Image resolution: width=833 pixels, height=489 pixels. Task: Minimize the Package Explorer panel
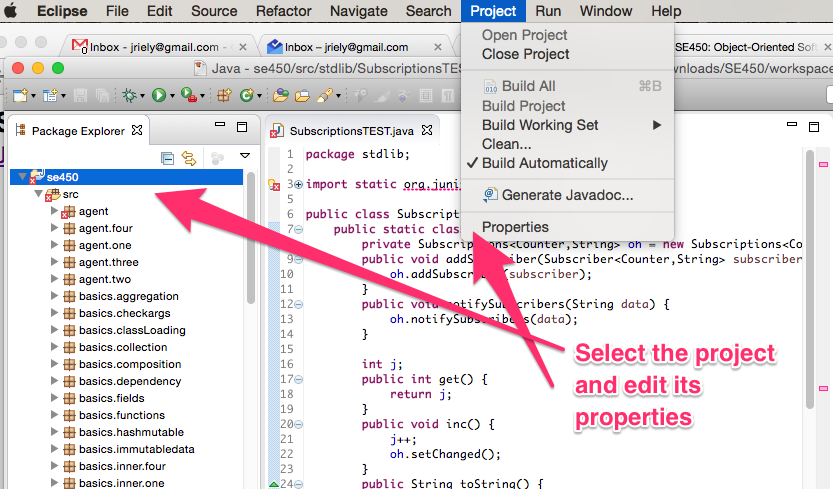219,128
